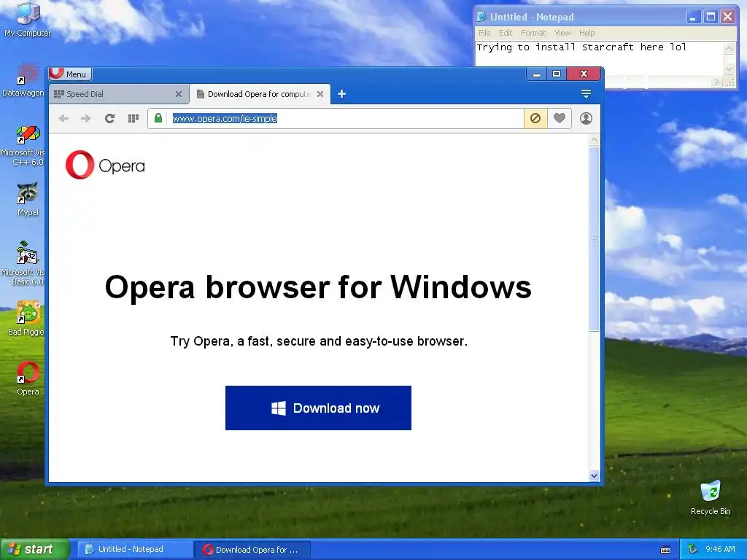
Task: Bookmark page with the heart icon
Action: point(560,118)
